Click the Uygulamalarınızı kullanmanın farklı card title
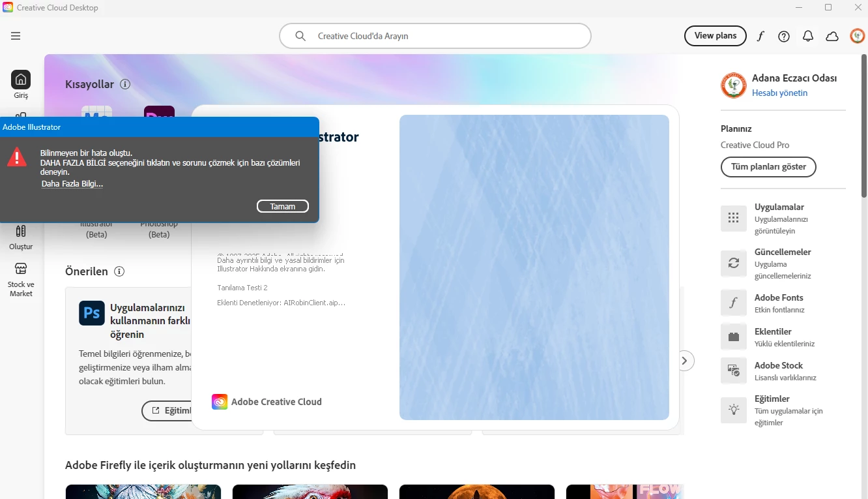The height and width of the screenshot is (499, 868). pyautogui.click(x=150, y=321)
